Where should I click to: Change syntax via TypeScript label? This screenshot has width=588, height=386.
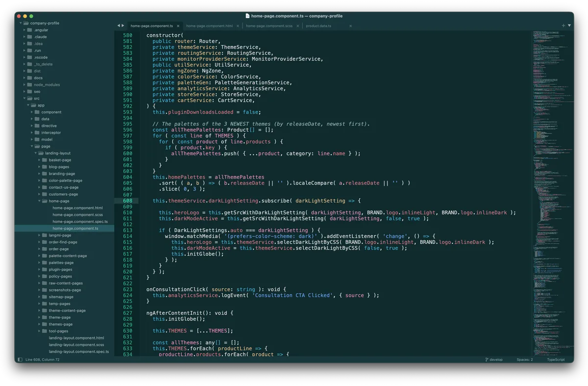click(556, 360)
